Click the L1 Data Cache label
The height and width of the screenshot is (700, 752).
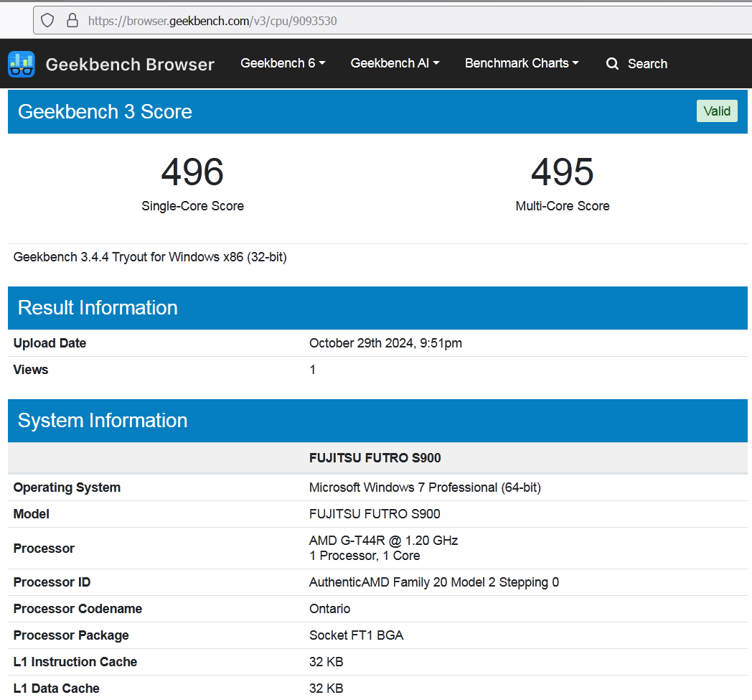(x=57, y=688)
